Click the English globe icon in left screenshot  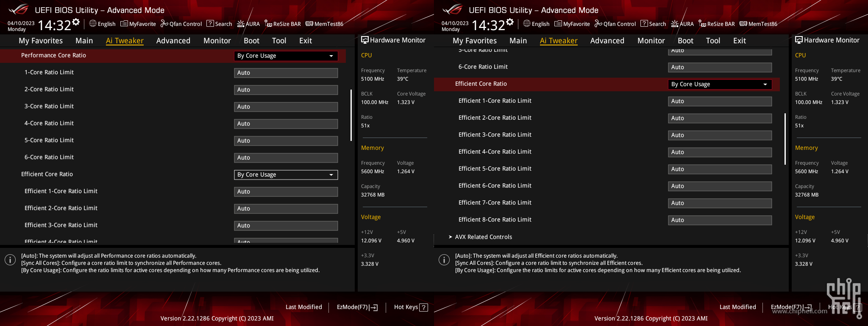[93, 24]
